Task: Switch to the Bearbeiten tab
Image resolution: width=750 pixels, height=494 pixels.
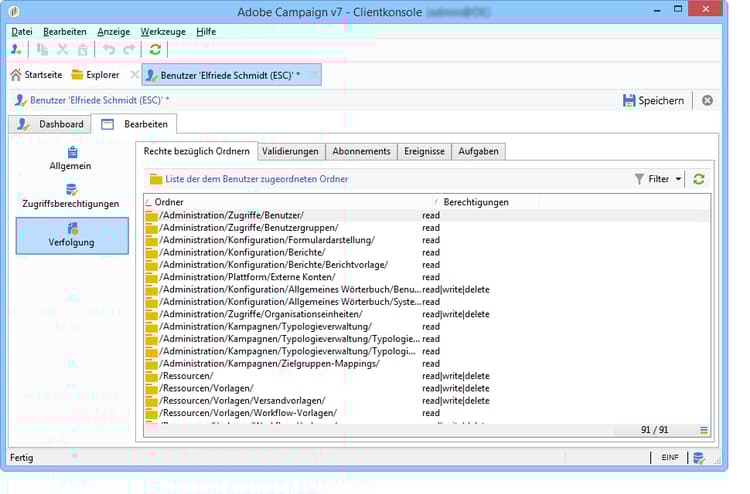Action: pyautogui.click(x=134, y=124)
